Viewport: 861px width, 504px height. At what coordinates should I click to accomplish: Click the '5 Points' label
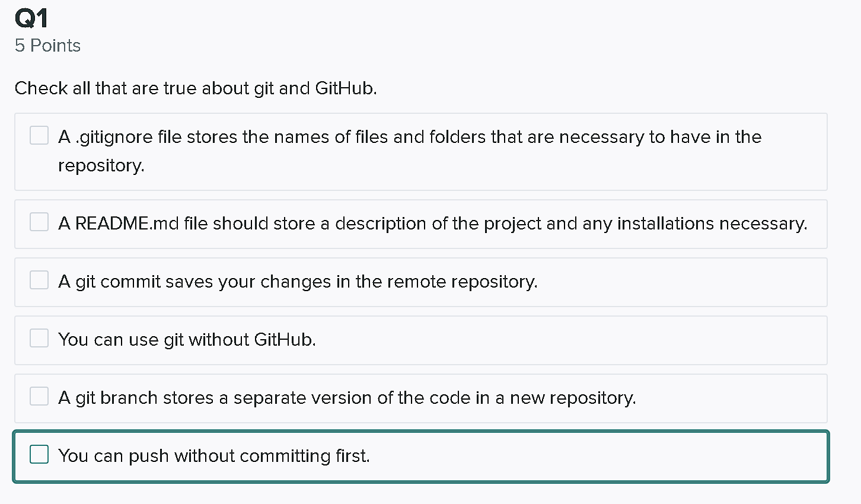pos(47,45)
